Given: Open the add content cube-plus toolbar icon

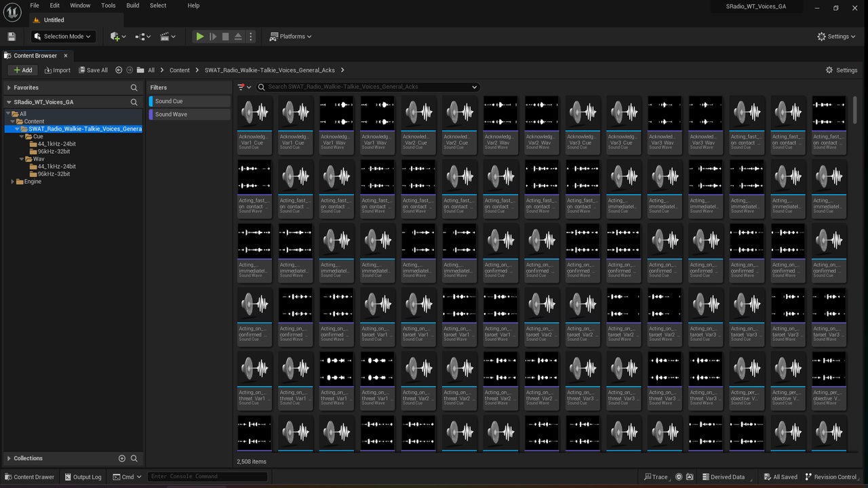Looking at the screenshot, I should point(117,37).
